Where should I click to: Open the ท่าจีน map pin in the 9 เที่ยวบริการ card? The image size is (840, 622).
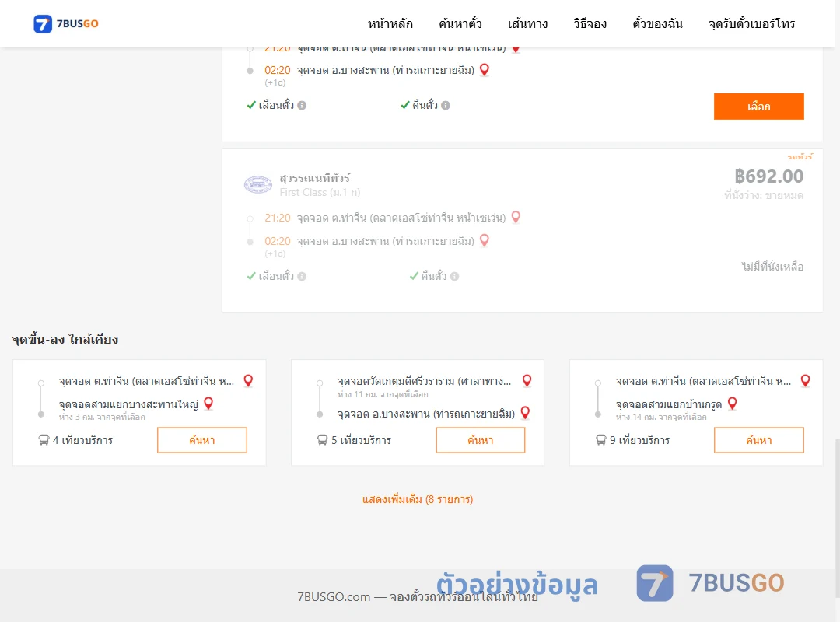click(805, 381)
